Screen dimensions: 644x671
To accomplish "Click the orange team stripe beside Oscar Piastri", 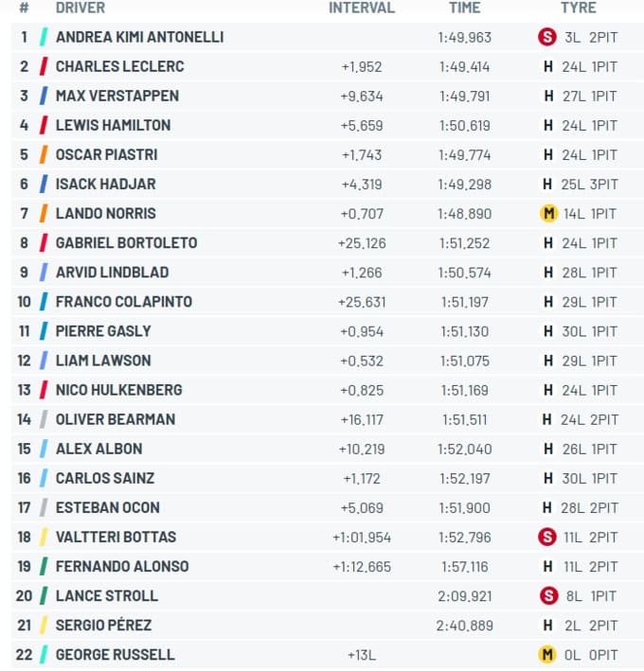I will point(44,155).
